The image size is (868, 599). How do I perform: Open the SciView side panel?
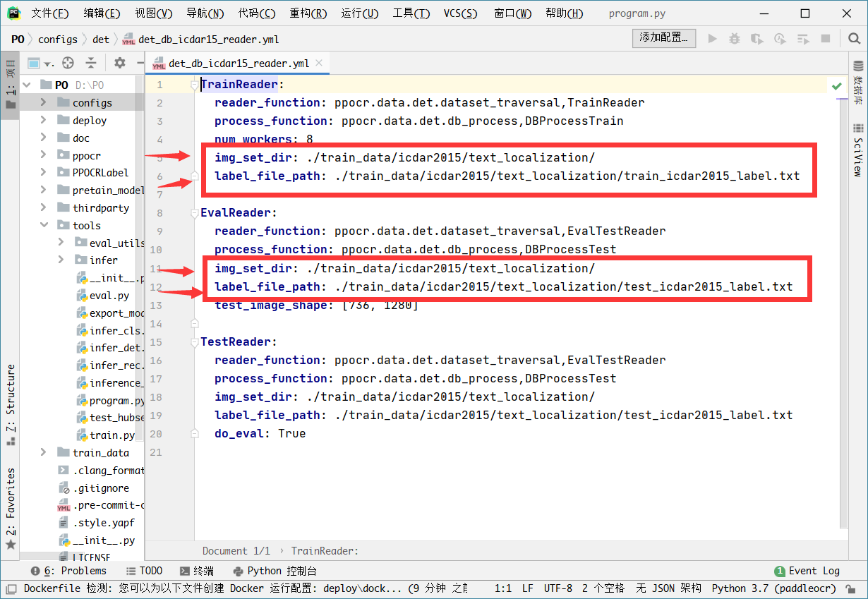pyautogui.click(x=858, y=150)
